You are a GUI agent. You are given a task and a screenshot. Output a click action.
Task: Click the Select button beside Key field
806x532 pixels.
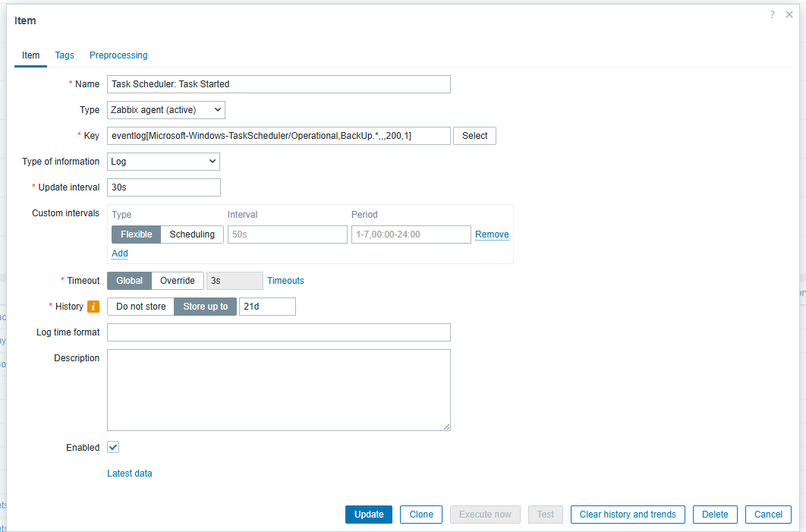point(474,136)
